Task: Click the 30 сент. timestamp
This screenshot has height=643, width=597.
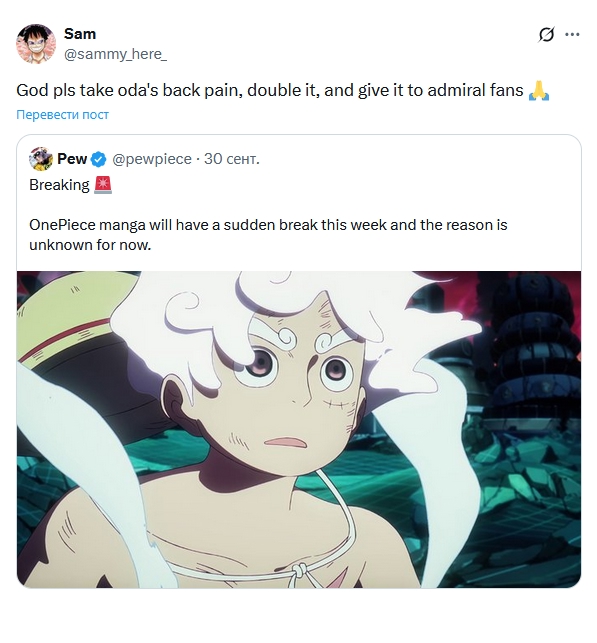Action: click(x=232, y=159)
